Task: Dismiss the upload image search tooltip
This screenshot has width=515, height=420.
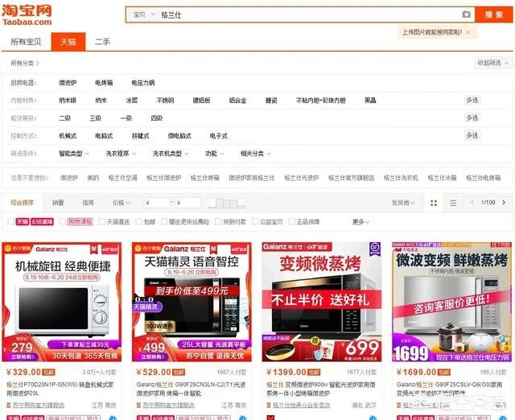Action: (468, 32)
